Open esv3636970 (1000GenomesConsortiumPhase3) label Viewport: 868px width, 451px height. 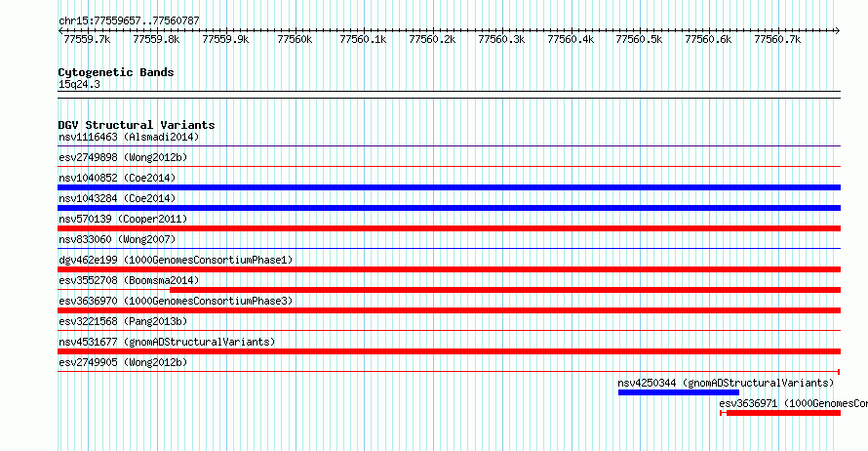[x=176, y=301]
